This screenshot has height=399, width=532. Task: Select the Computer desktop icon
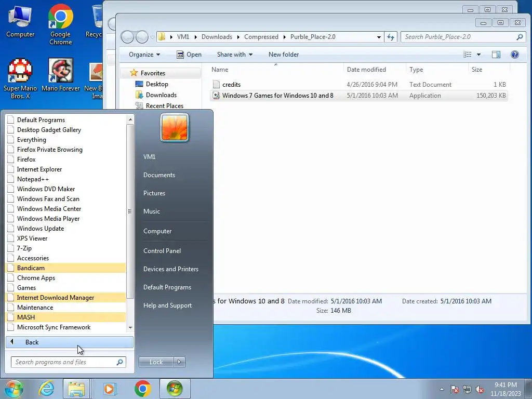(20, 21)
